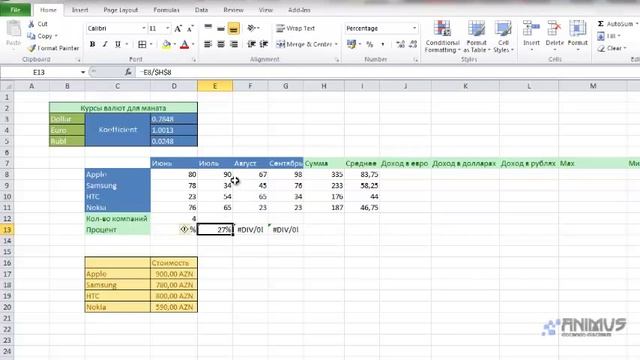Toggle the highlighted Bottom Align button

click(x=233, y=29)
